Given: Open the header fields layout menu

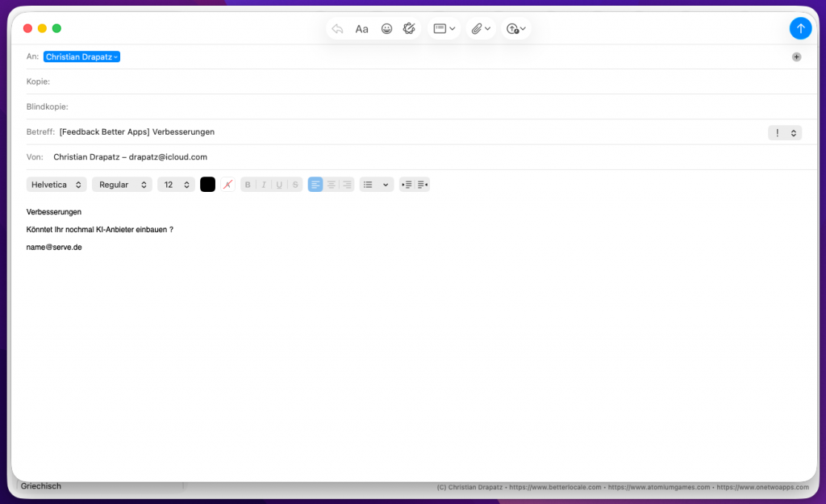Looking at the screenshot, I should [444, 29].
